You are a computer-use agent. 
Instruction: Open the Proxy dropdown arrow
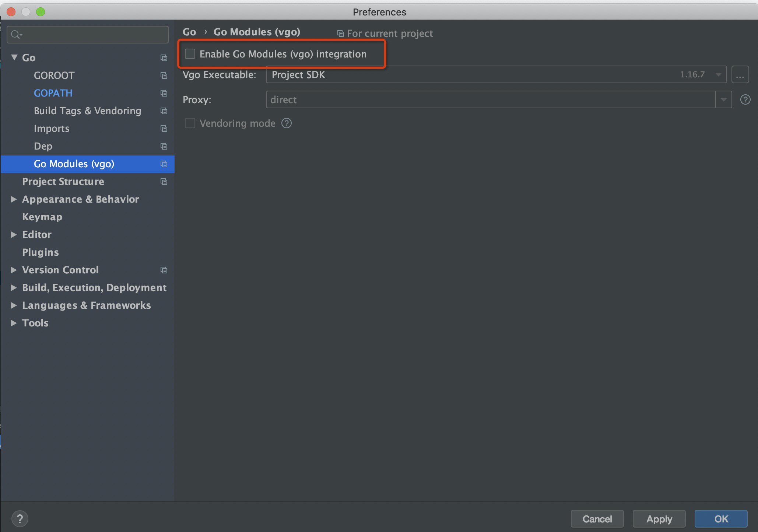[723, 99]
